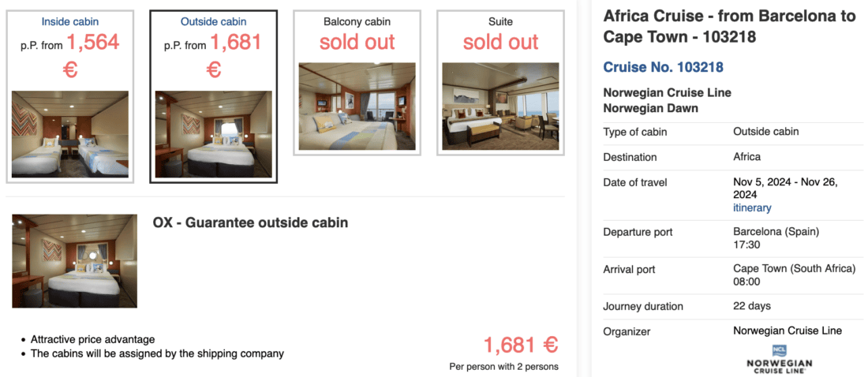Click the 1,681 € per person price
Screen dimensions: 868x377
[520, 345]
